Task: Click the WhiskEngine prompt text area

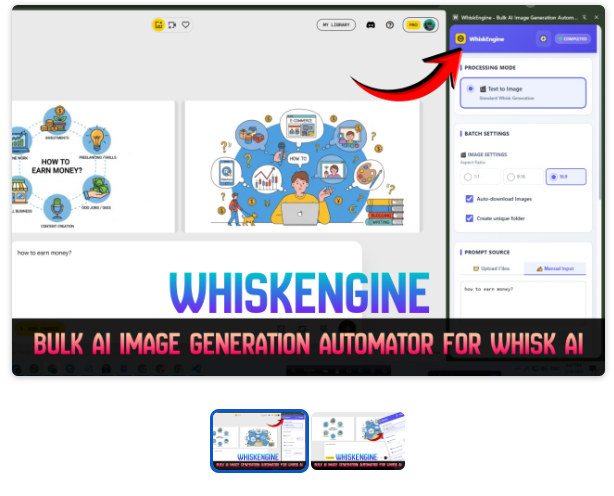Action: tap(523, 300)
